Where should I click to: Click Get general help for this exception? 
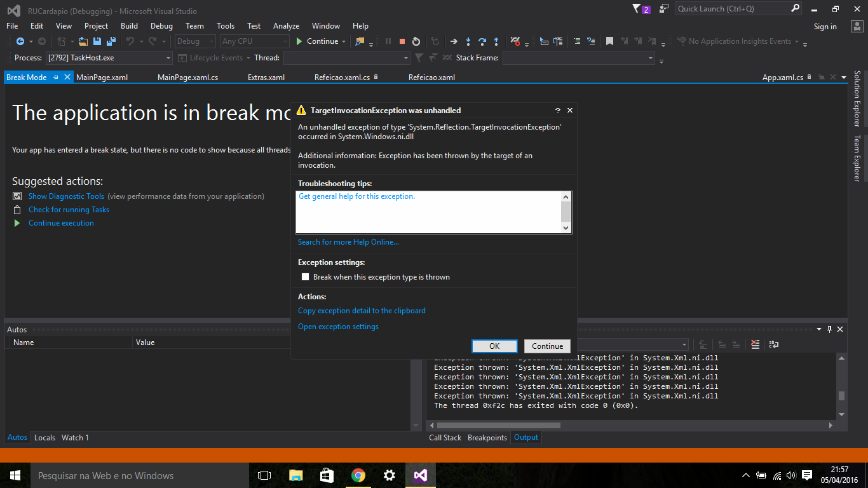(356, 196)
